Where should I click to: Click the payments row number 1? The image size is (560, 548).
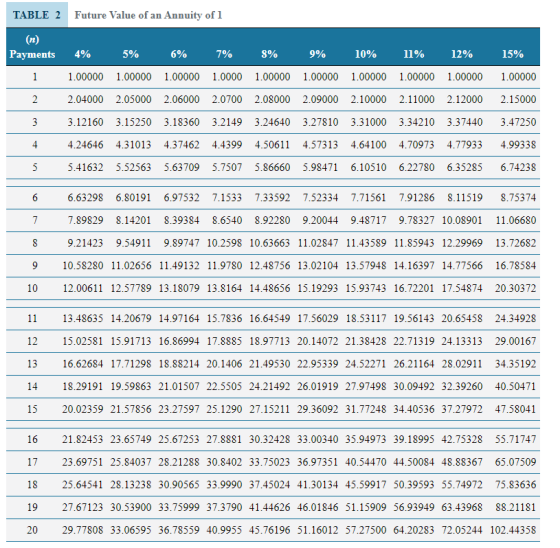[35, 77]
